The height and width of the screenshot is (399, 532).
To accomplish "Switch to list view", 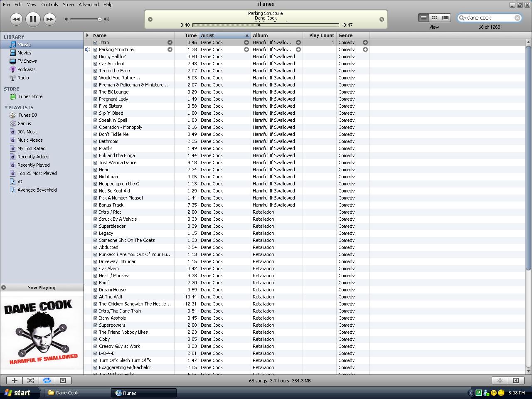I will point(424,17).
